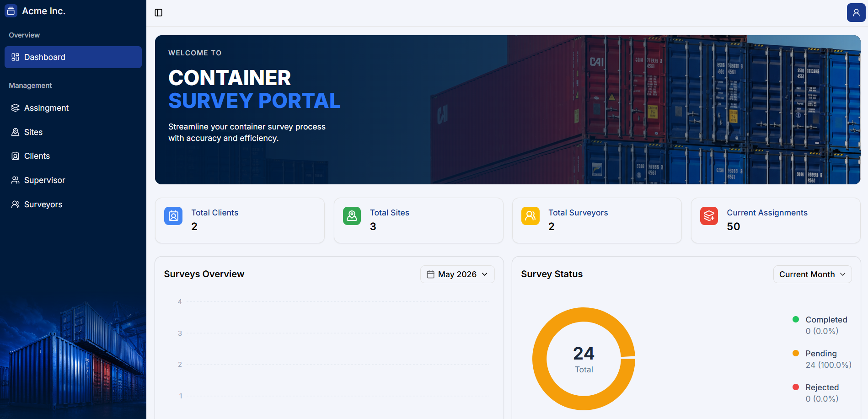This screenshot has width=868, height=419.
Task: Click the '24 (100.0%)' pending value
Action: [829, 365]
